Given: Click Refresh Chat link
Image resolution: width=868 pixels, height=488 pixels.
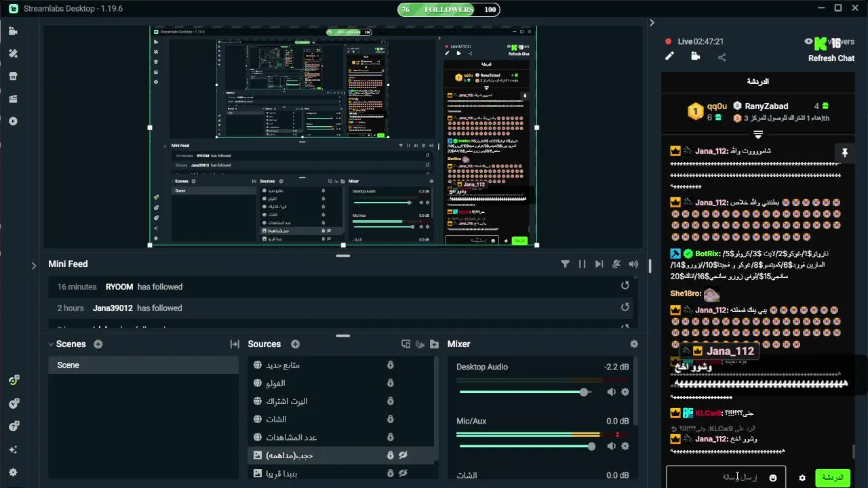Looking at the screenshot, I should 831,58.
